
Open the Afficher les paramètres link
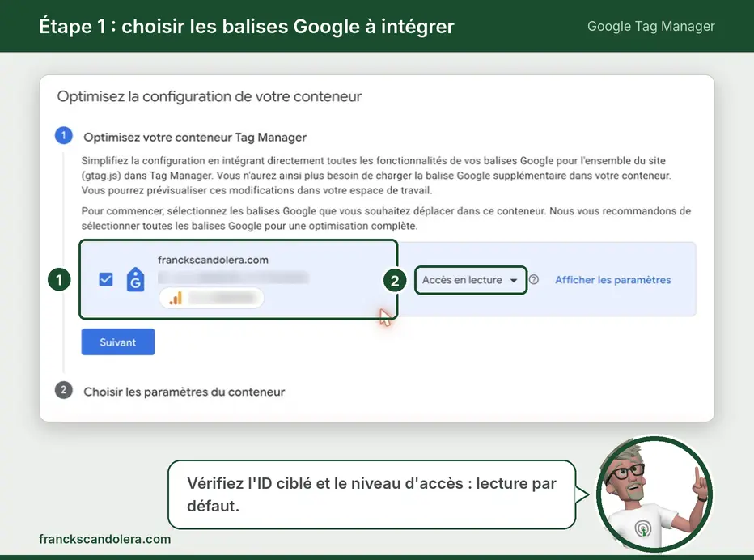click(612, 280)
